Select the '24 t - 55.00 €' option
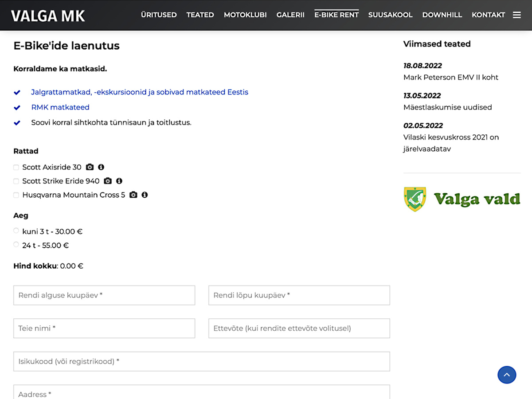Viewport: 532px width, 399px height. (16, 244)
